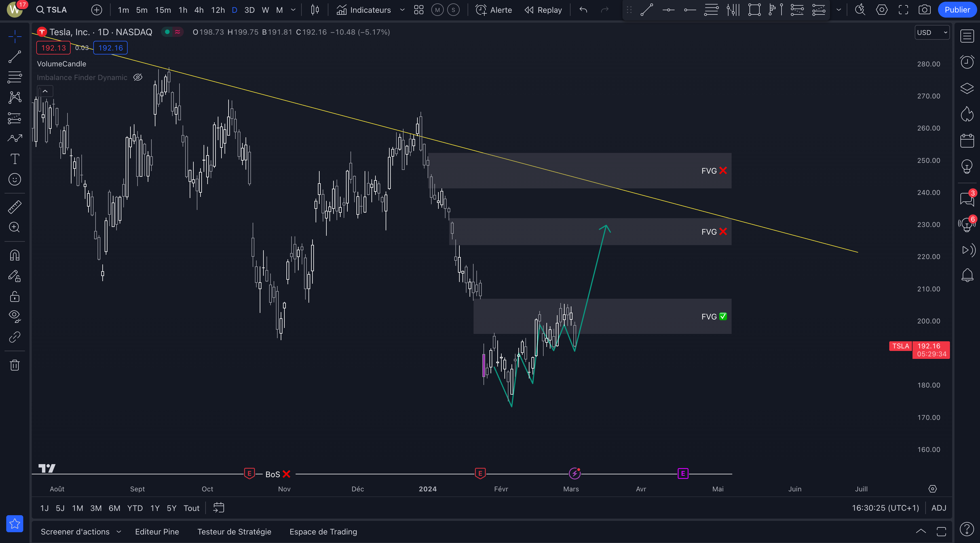Pick the horizontal ray tool in favorites bar
This screenshot has height=543, width=980.
click(690, 10)
